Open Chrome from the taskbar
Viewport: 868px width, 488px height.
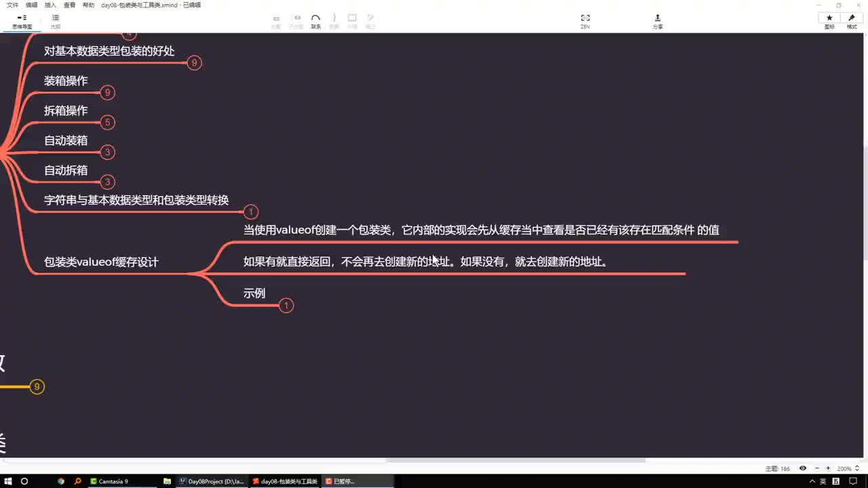coord(61,481)
